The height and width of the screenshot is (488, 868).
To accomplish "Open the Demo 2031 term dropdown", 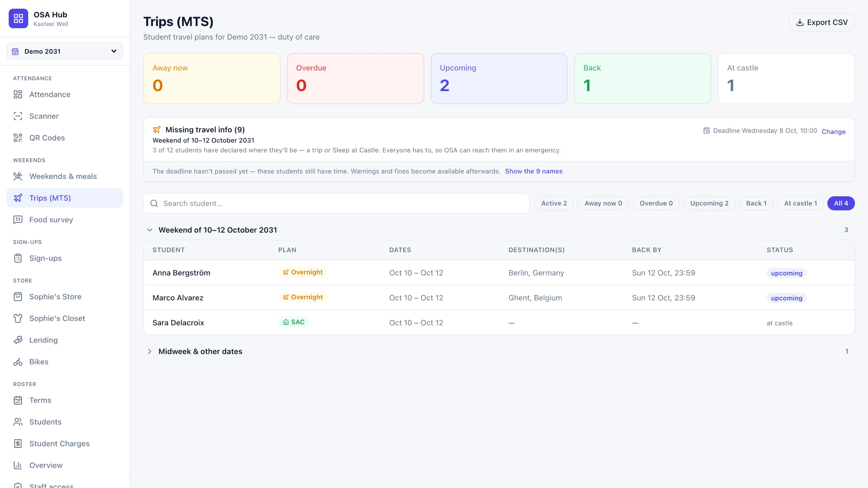I will pos(65,51).
